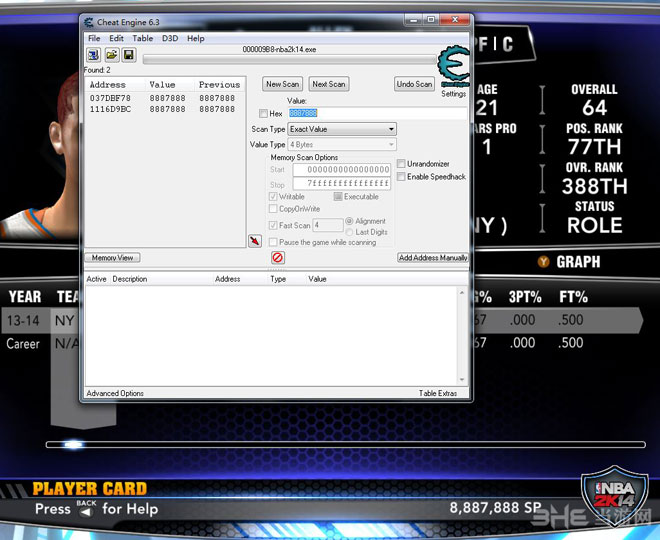The height and width of the screenshot is (540, 660).
Task: Copy selected addresses with red arrow icon
Action: 255,241
